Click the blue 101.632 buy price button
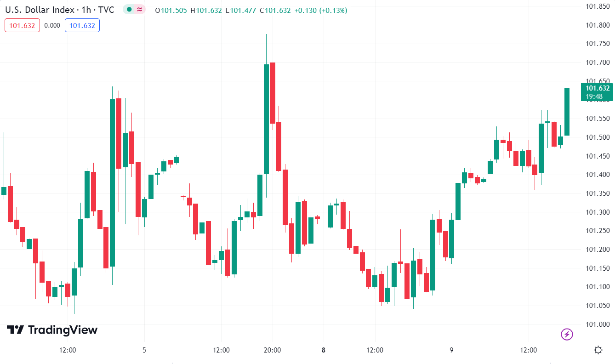Viewport: 615px width, 364px height. tap(82, 26)
